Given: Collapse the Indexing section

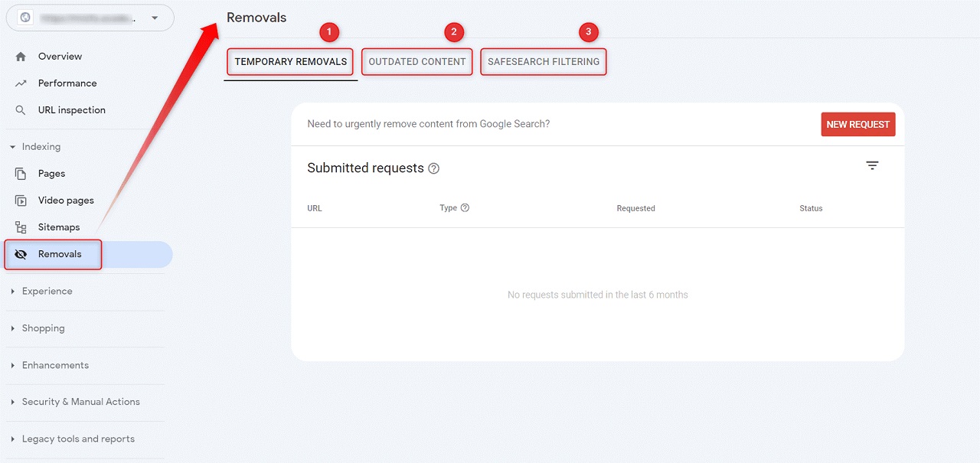Looking at the screenshot, I should [12, 147].
